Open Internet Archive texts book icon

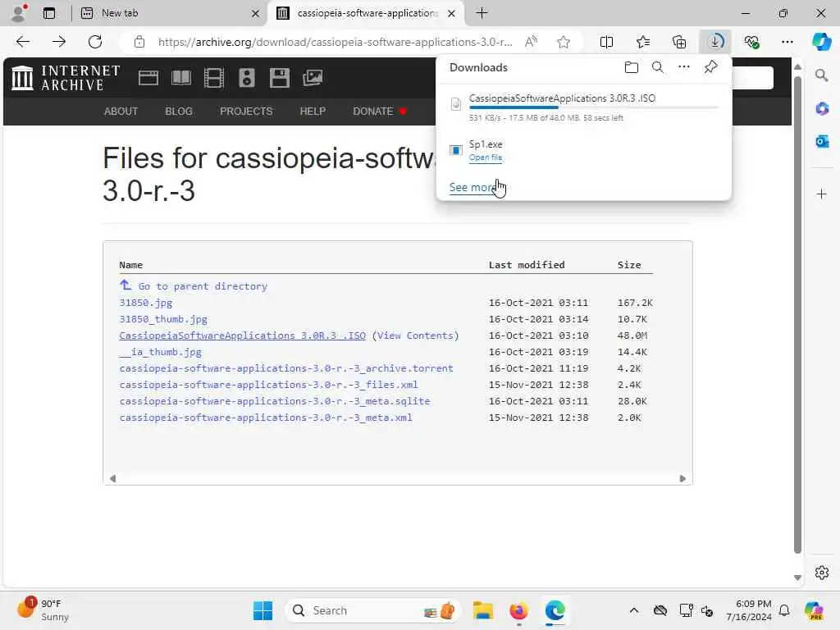[x=181, y=78]
